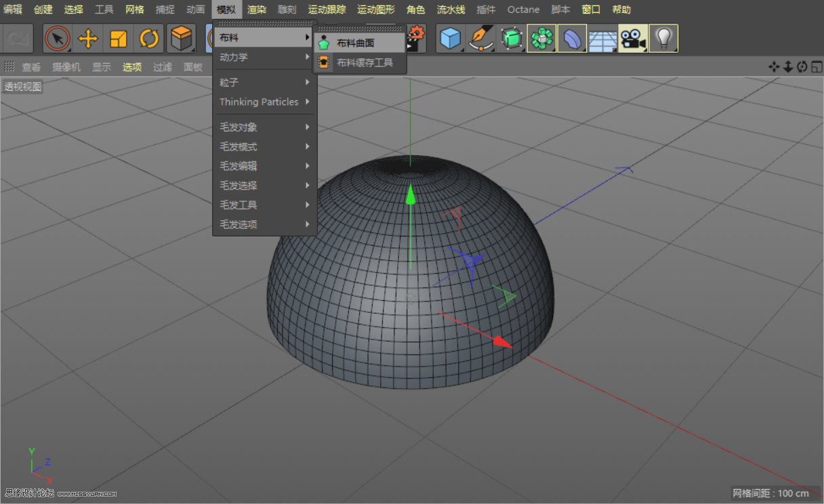Select the Scale tool
Viewport: 824px width, 504px height.
[x=119, y=39]
